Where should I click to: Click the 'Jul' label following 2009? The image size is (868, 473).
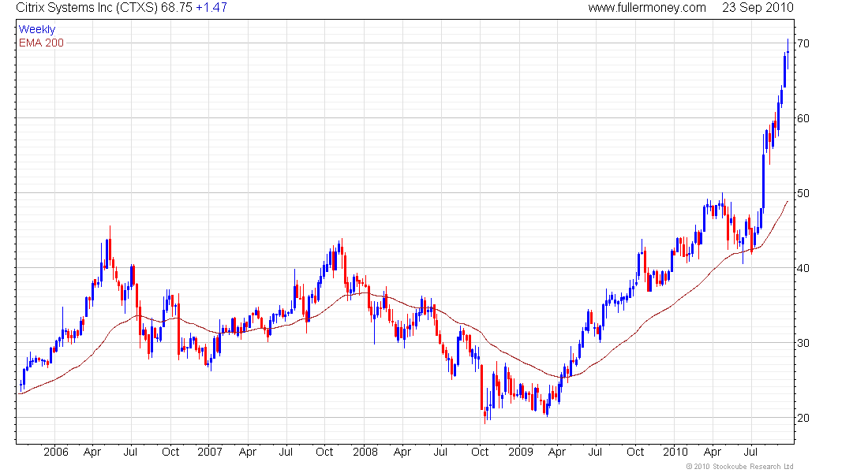pyautogui.click(x=596, y=452)
